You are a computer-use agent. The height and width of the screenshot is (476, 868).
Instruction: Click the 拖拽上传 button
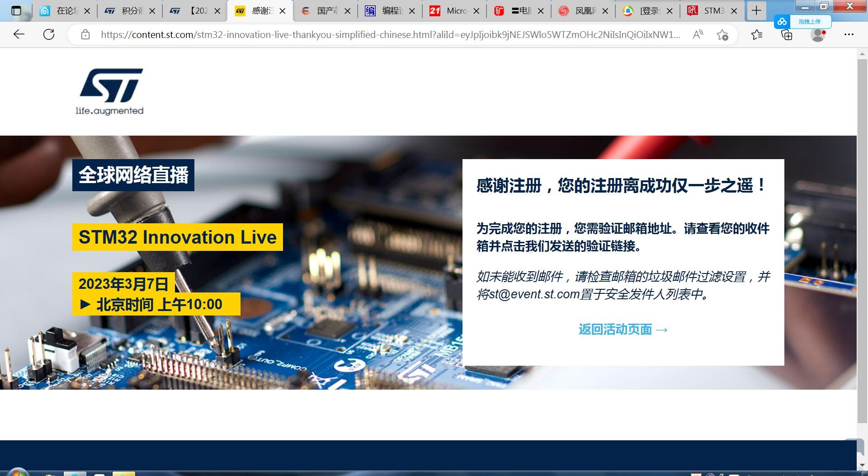(809, 21)
